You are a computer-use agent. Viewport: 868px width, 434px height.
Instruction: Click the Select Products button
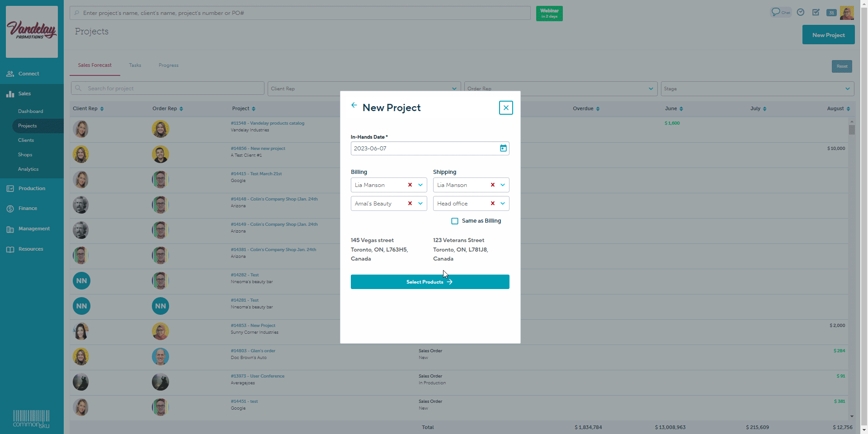click(x=429, y=281)
